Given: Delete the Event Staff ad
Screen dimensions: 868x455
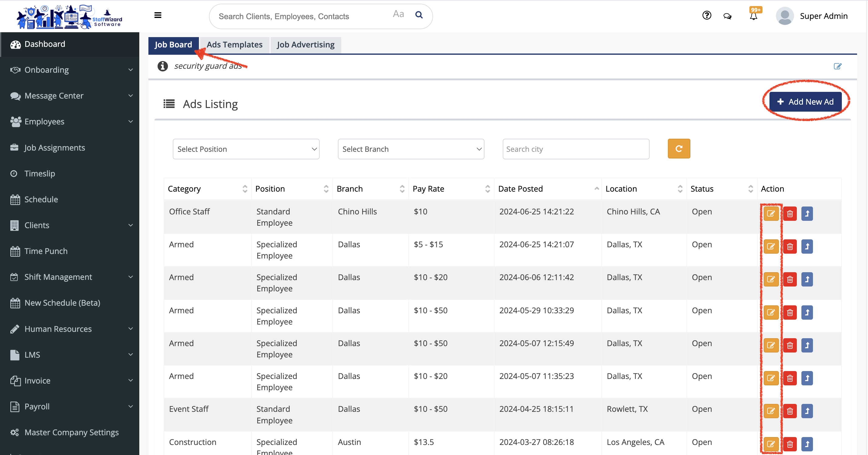Looking at the screenshot, I should point(790,411).
